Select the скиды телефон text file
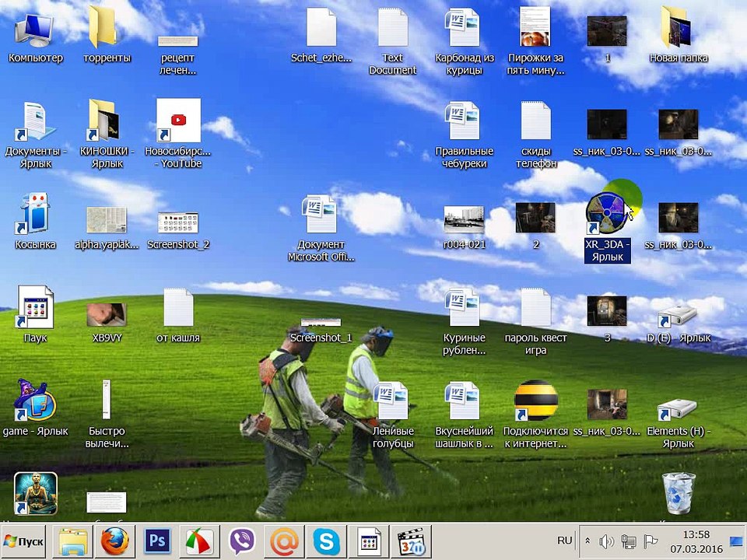The image size is (747, 560). coord(535,135)
